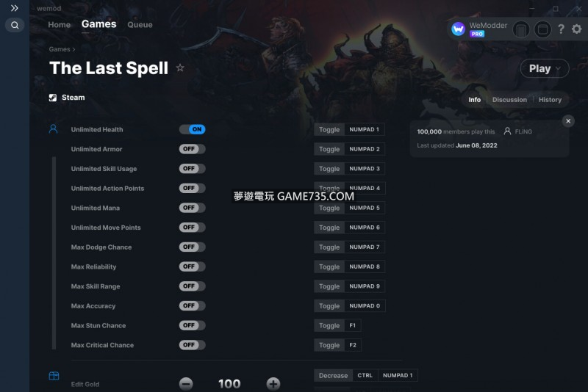Click the Edit Gold value field
The image size is (588, 392).
229,383
